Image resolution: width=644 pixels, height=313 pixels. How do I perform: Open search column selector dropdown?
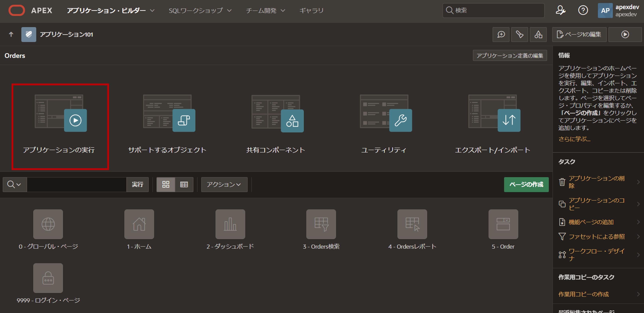pyautogui.click(x=15, y=184)
